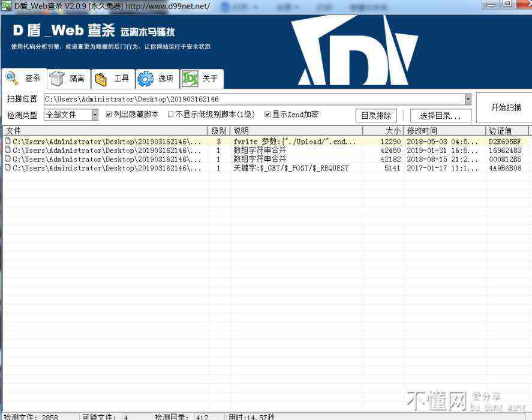The width and height of the screenshot is (532, 420).
Task: Sort results by 大小 column header
Action: [x=393, y=130]
